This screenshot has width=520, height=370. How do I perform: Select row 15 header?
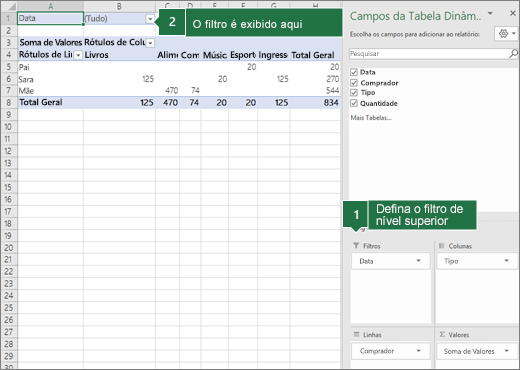pyautogui.click(x=8, y=187)
